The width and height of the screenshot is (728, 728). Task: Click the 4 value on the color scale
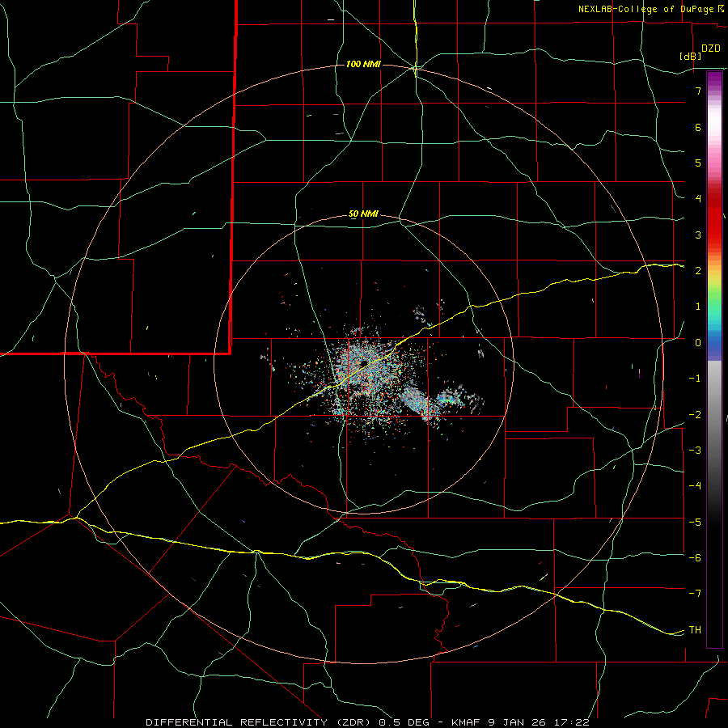(x=698, y=199)
